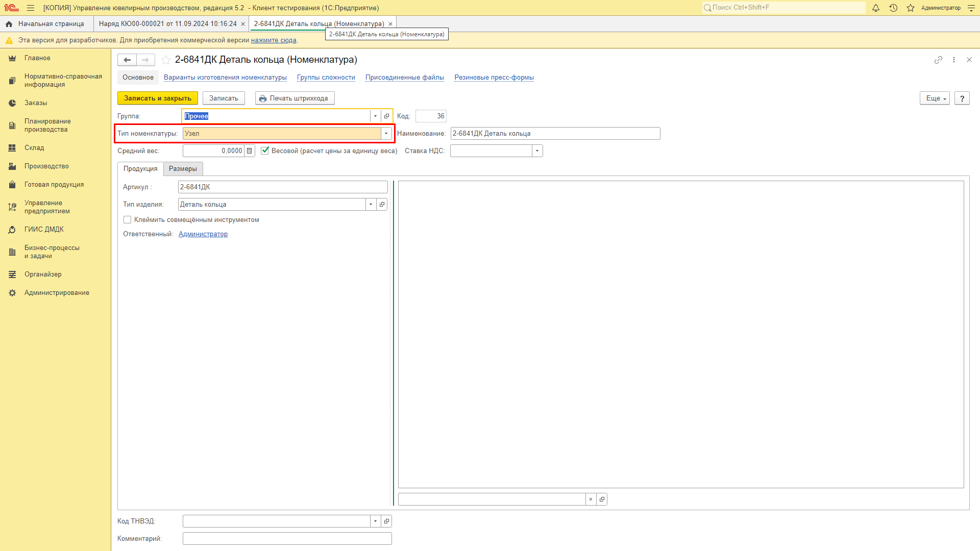
Task: Click the Наименование input field
Action: click(x=555, y=134)
